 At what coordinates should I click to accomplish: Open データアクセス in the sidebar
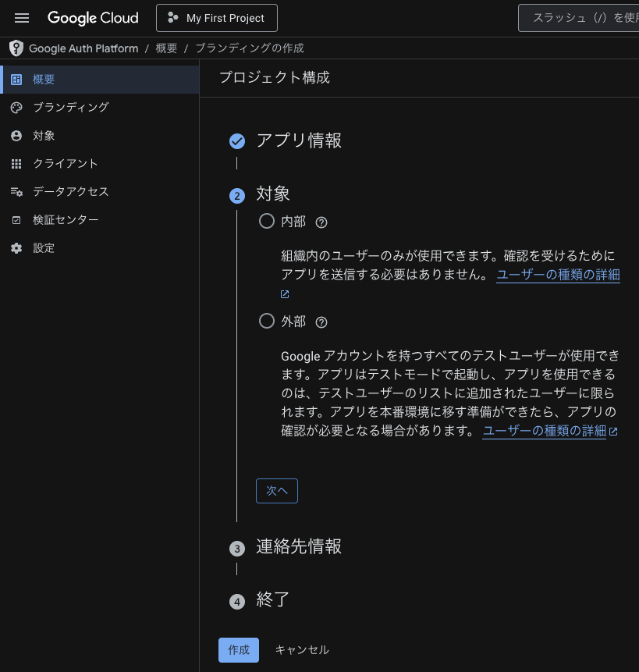[x=100, y=191]
